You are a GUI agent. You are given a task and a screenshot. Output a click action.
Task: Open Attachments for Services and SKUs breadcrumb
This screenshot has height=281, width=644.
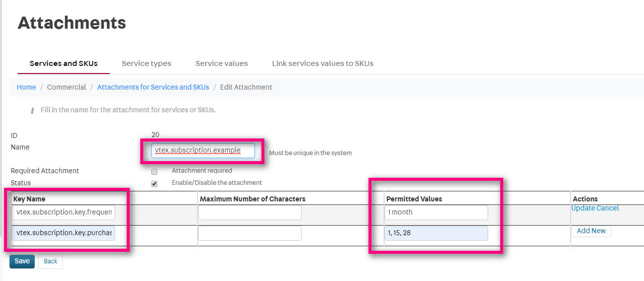pyautogui.click(x=153, y=87)
